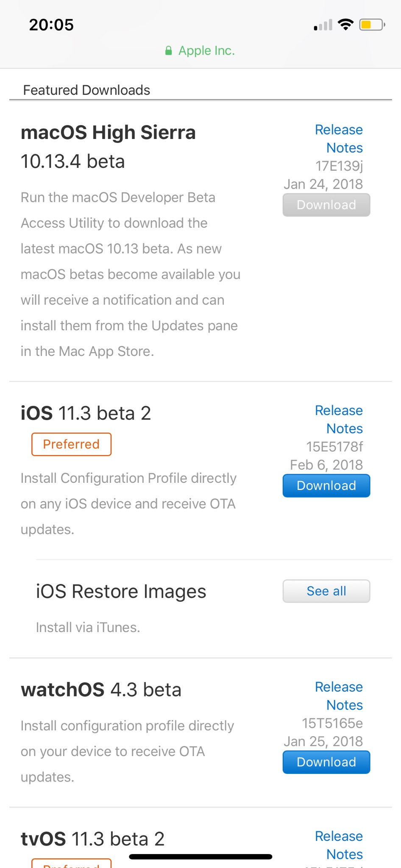This screenshot has width=401, height=868.
Task: Open Release Notes for watchOS 4.3 beta
Action: (x=339, y=696)
